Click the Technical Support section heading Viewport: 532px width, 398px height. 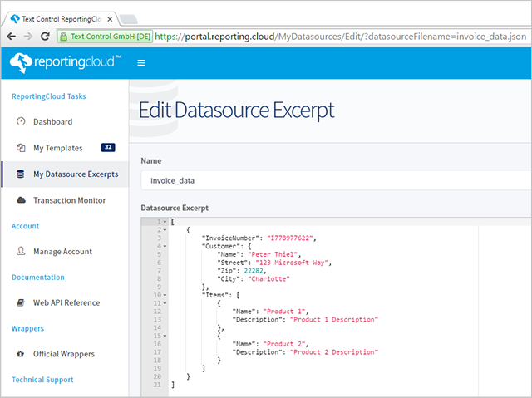click(x=42, y=380)
